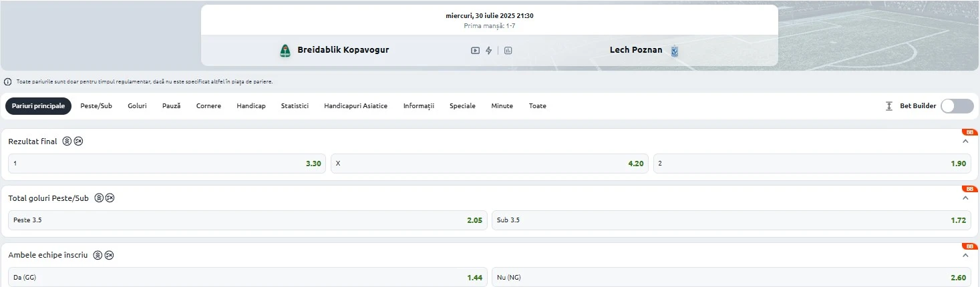
Task: Switch to the Cornere tab
Action: tap(208, 106)
